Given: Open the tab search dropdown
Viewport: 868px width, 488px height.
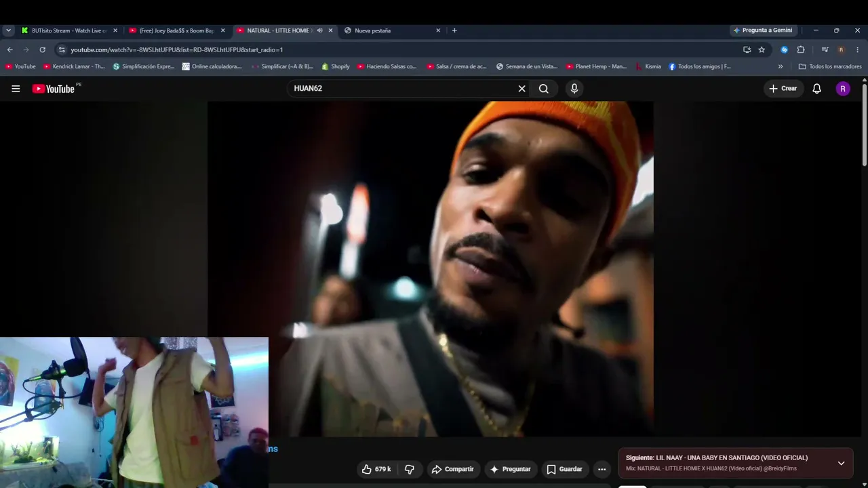Looking at the screenshot, I should pos(8,30).
